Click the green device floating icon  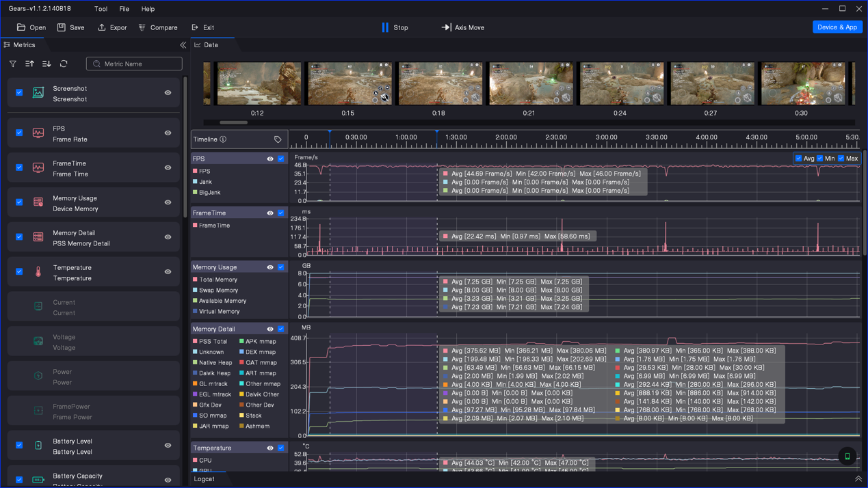click(x=847, y=456)
